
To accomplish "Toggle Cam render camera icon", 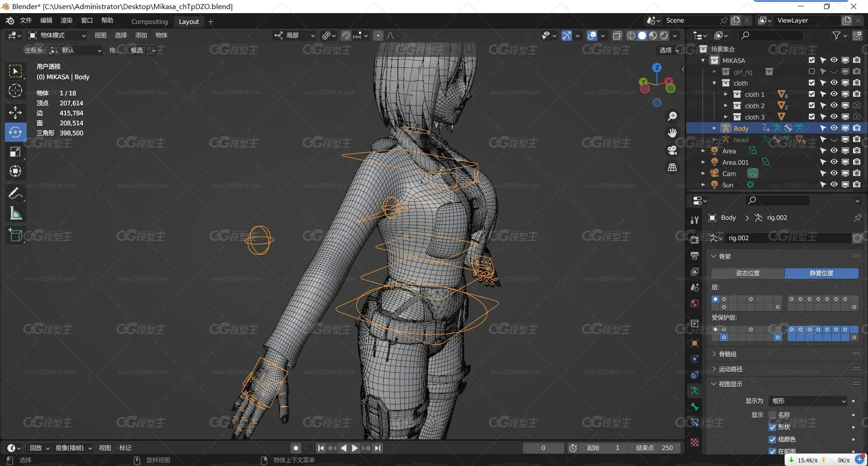I will pos(857,173).
